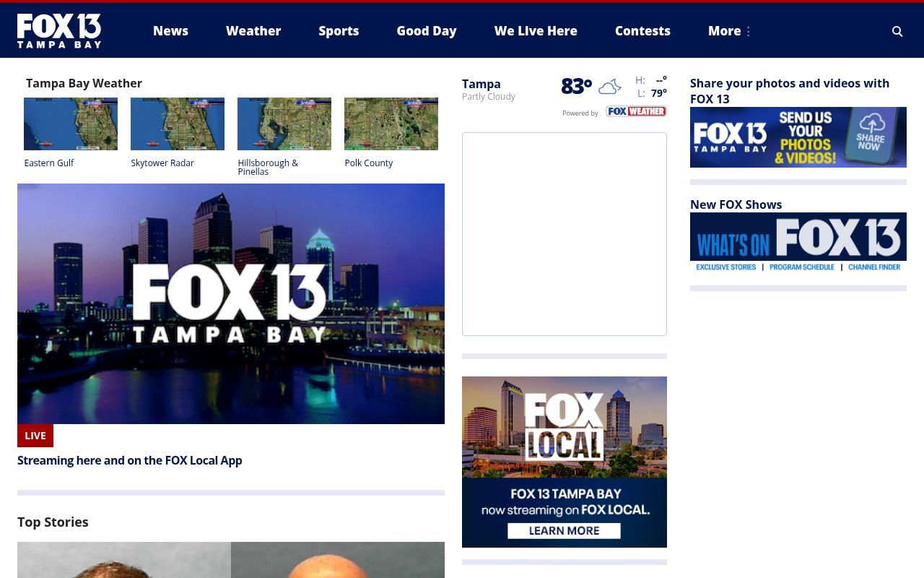
Task: Open We Live Here section
Action: [536, 31]
